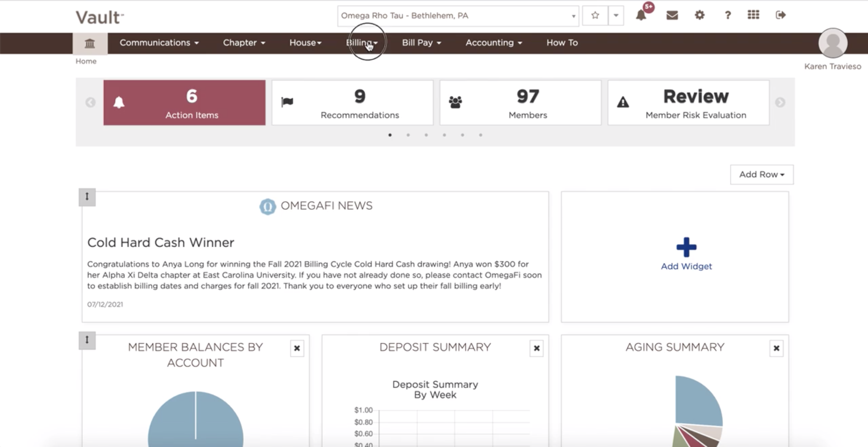Select the last carousel page dot
868x447 pixels.
[x=480, y=135]
